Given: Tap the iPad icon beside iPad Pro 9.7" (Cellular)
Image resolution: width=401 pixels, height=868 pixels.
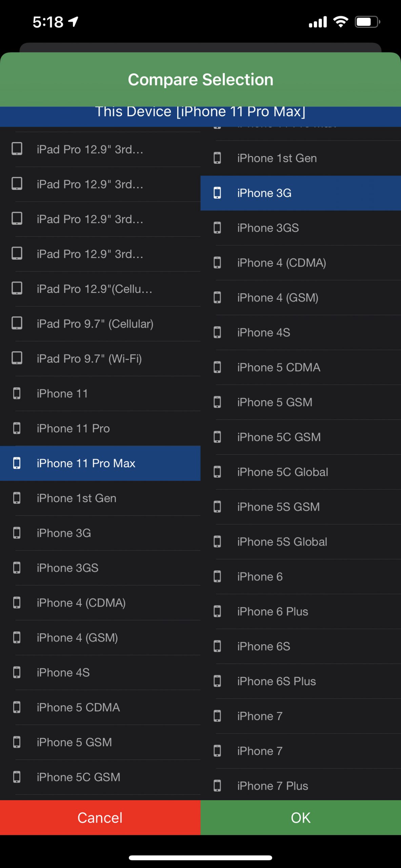Looking at the screenshot, I should click(17, 323).
